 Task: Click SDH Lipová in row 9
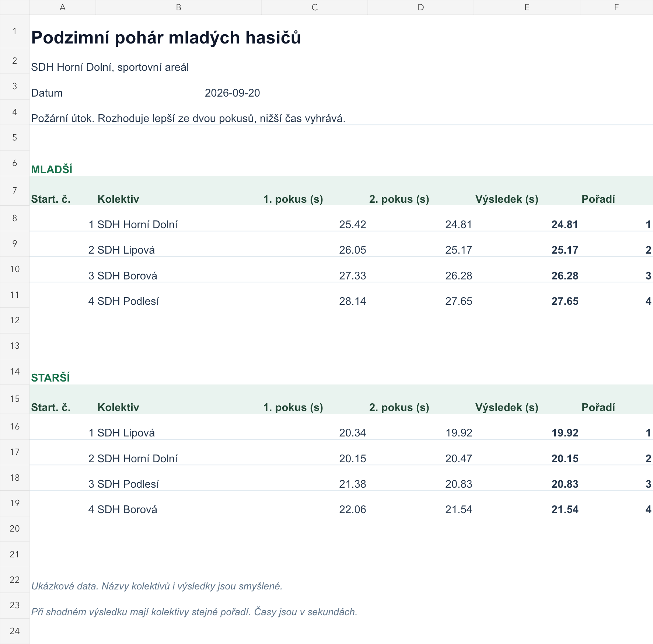point(126,250)
